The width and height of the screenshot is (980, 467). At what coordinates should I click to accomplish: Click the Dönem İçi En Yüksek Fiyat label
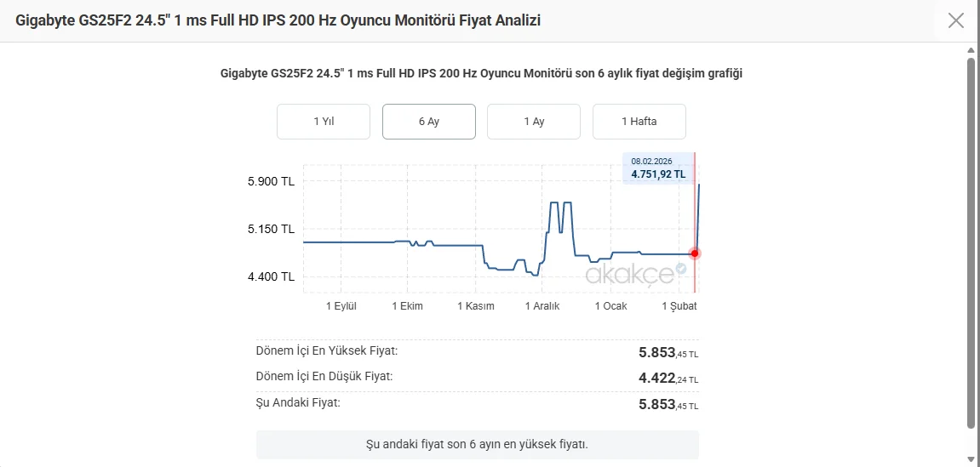click(327, 350)
